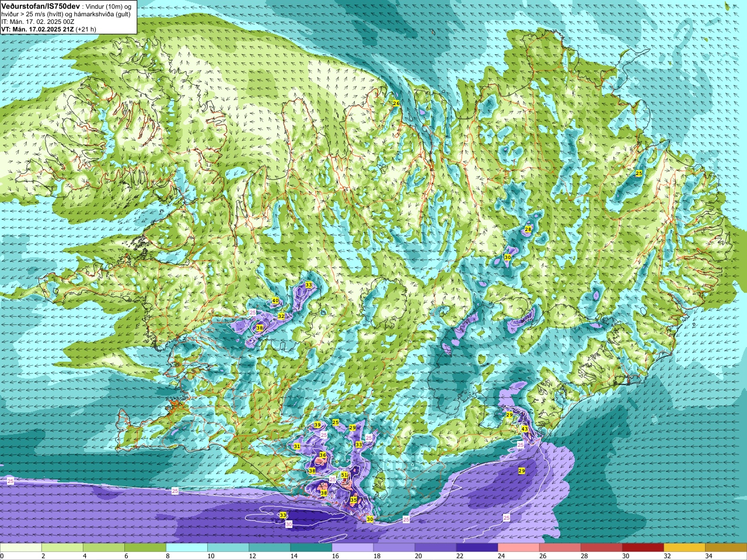Screen dimensions: 747x560
Task: Click the yellow gust label 28 on the map
Action: [528, 230]
